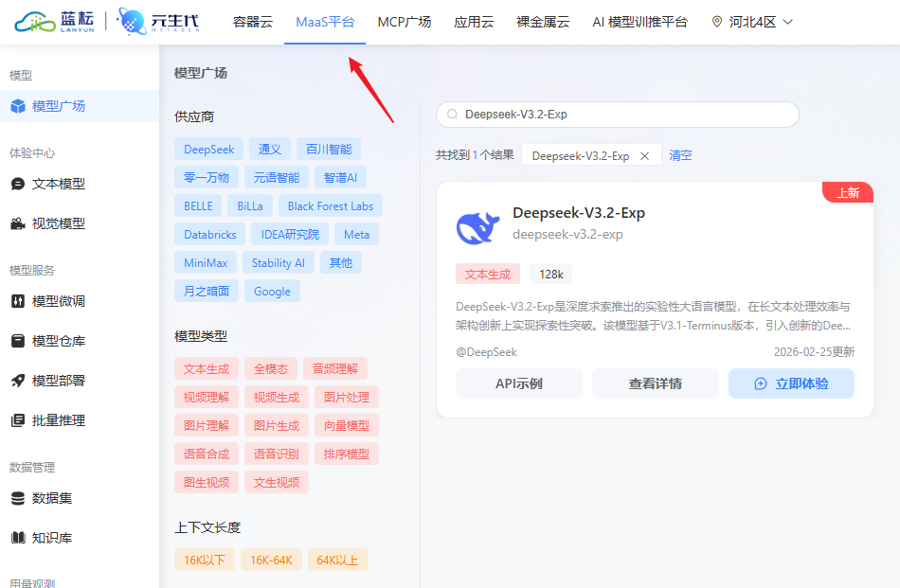Click the 数据集 database icon
The height and width of the screenshot is (588, 900).
18,498
